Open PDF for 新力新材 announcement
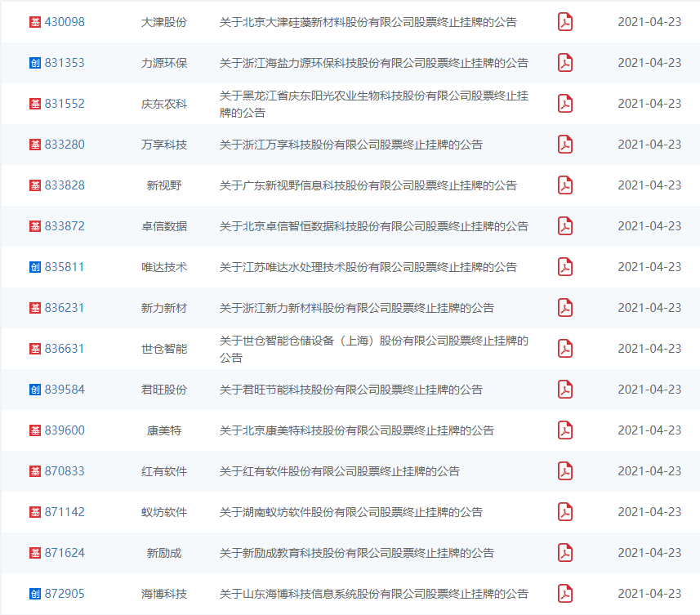This screenshot has height=615, width=700. coord(565,308)
